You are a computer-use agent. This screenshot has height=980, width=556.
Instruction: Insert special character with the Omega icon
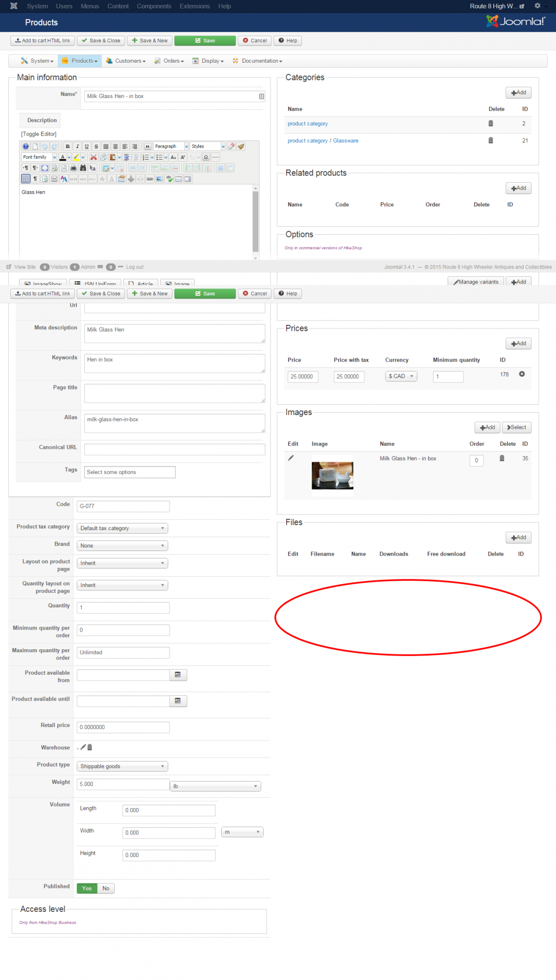[x=206, y=157]
